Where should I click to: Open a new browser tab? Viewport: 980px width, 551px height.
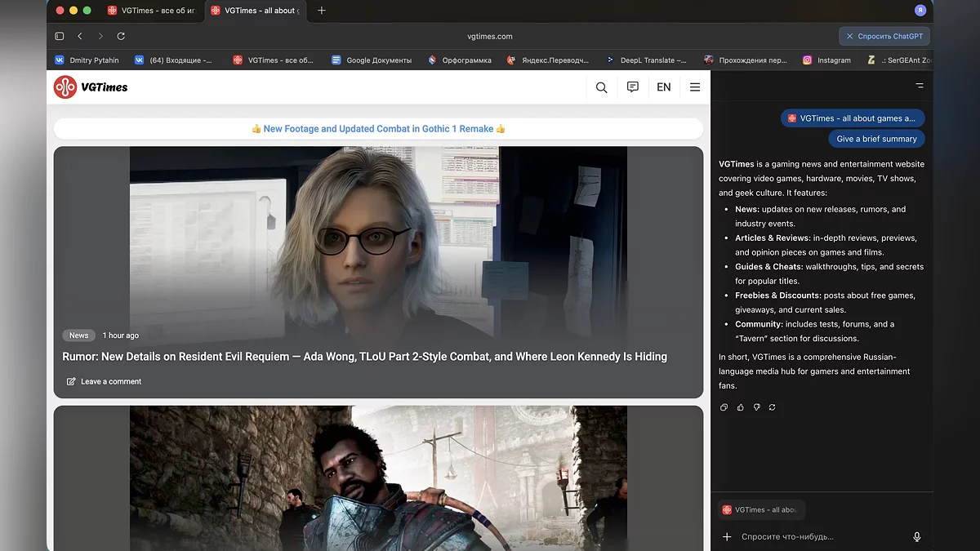[321, 11]
